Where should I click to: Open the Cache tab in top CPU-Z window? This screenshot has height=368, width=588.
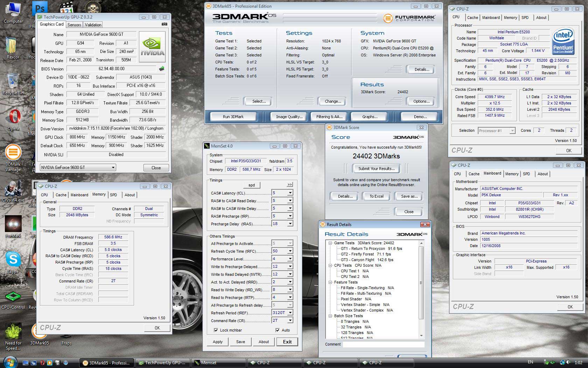472,18
